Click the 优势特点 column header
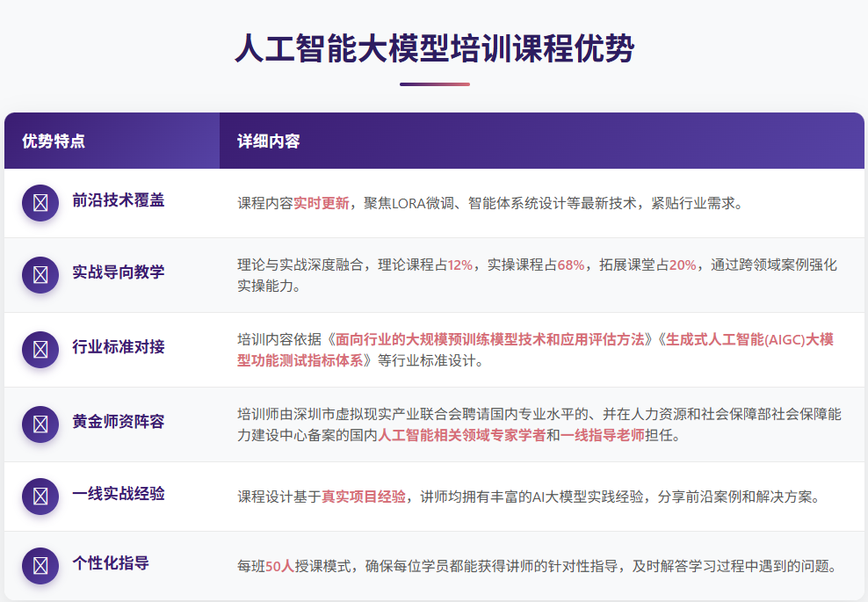Screen dimensions: 868x602 click(54, 141)
